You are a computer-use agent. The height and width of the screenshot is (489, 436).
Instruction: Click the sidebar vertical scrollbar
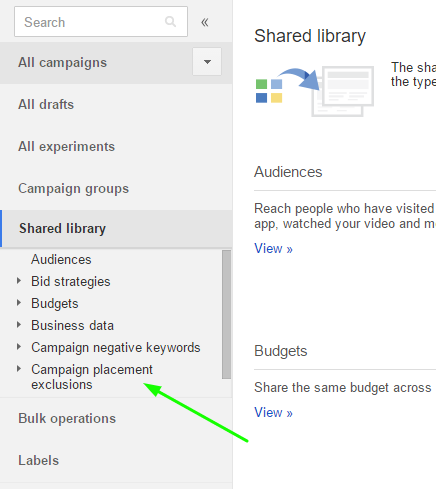pos(227,314)
